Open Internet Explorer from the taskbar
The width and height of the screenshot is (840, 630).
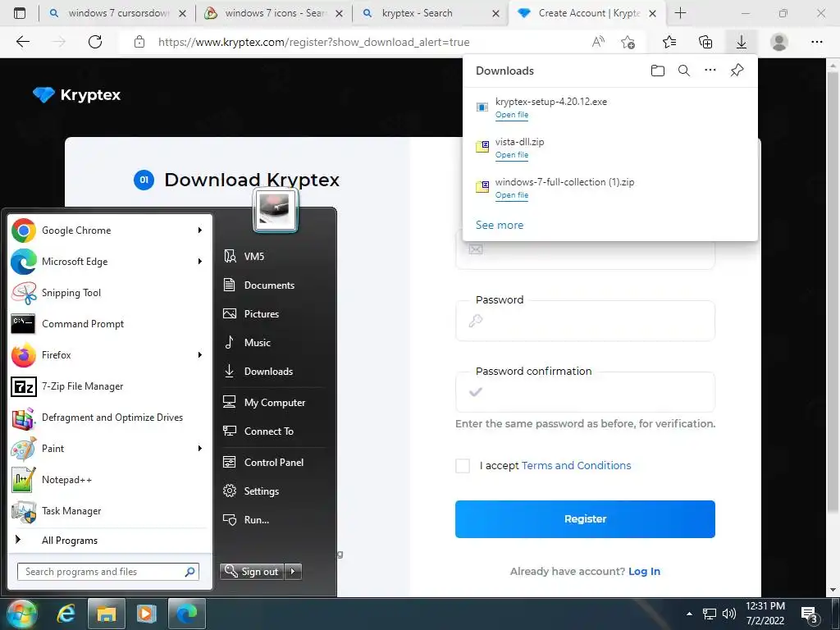[x=66, y=614]
